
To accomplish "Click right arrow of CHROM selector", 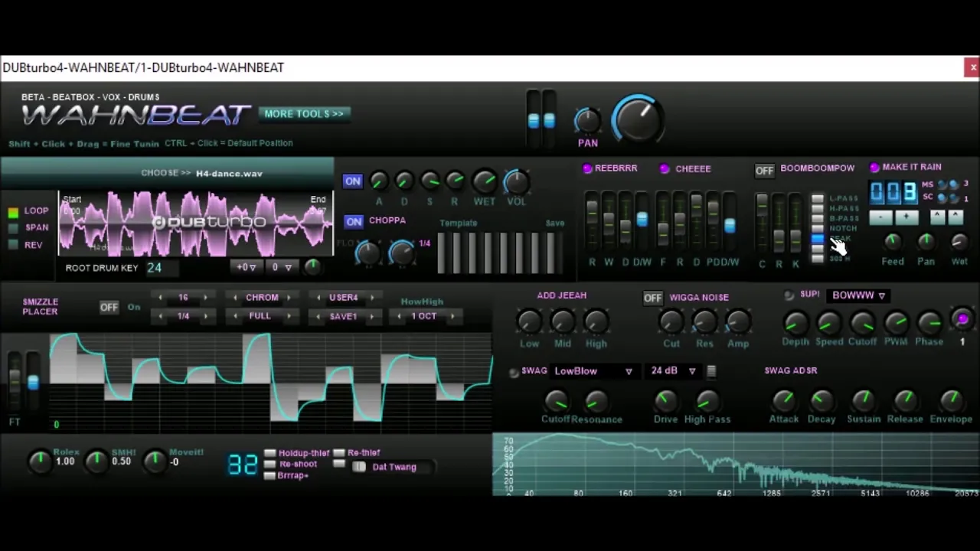I will (289, 298).
